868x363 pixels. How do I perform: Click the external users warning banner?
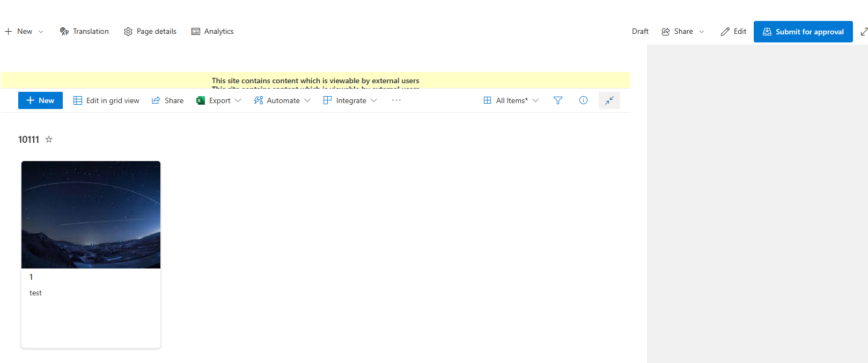315,81
